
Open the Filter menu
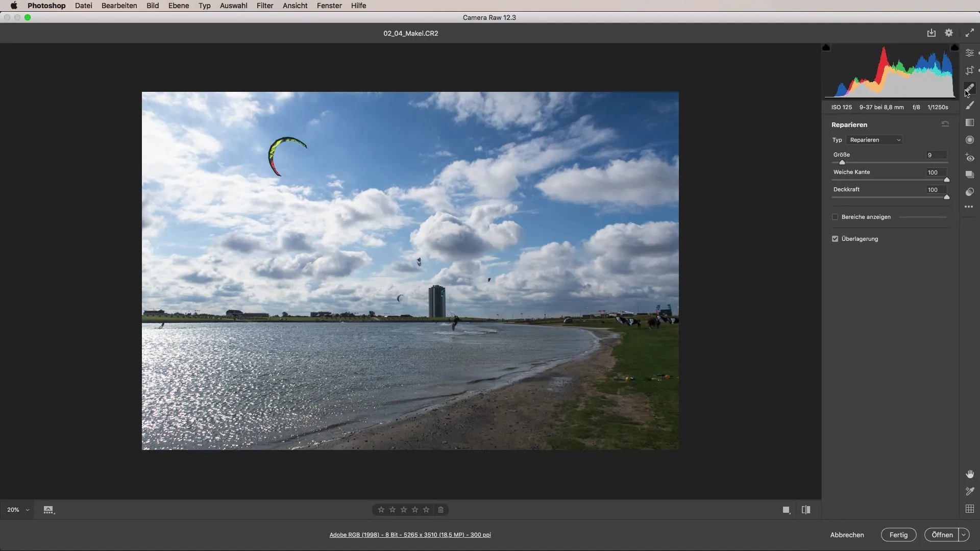pyautogui.click(x=265, y=6)
